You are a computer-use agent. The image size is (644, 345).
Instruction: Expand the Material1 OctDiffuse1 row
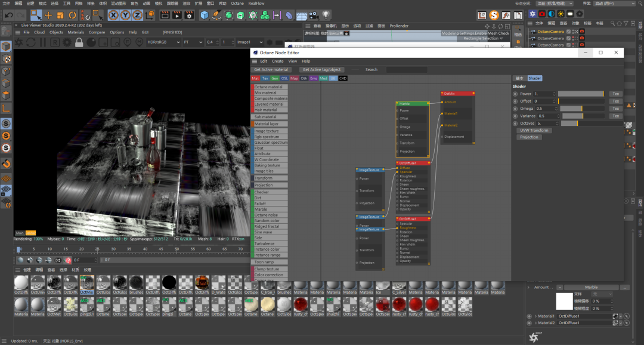click(x=535, y=316)
